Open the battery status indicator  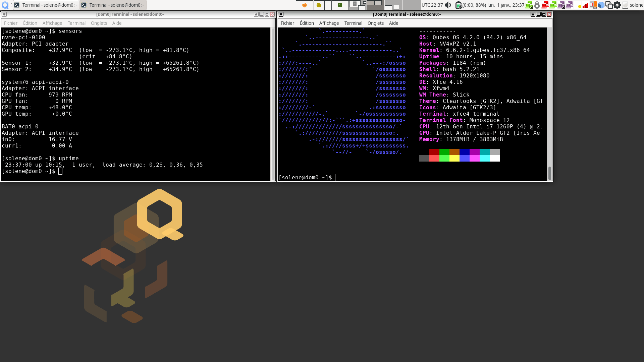[x=459, y=5]
